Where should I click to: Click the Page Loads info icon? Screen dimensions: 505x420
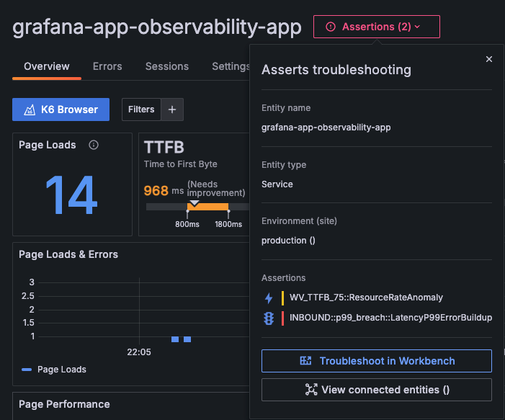94,145
